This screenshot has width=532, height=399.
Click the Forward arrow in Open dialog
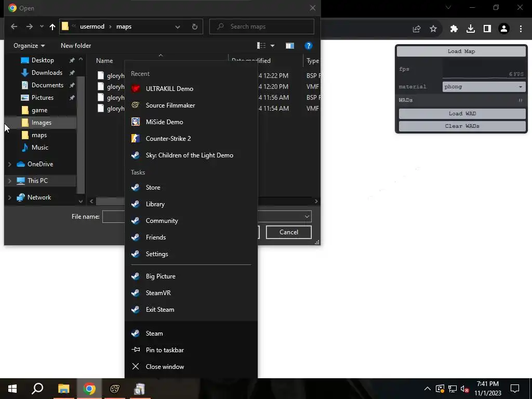pos(30,26)
